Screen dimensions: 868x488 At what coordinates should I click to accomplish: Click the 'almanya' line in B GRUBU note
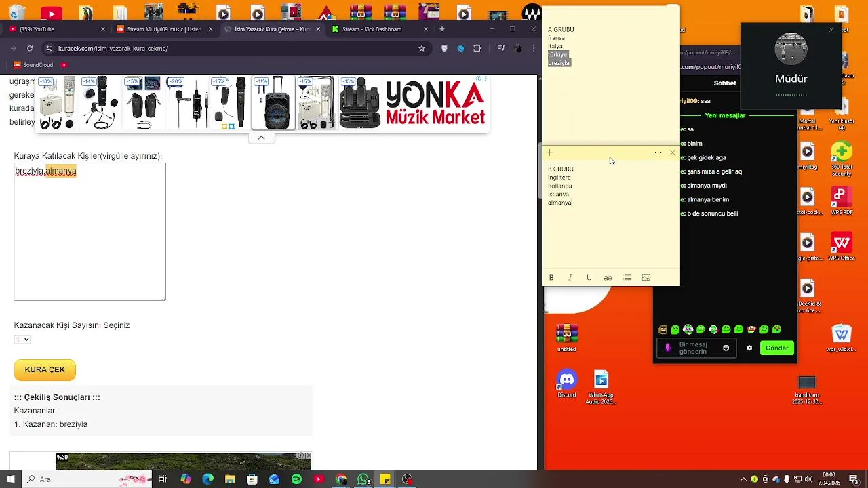click(559, 203)
